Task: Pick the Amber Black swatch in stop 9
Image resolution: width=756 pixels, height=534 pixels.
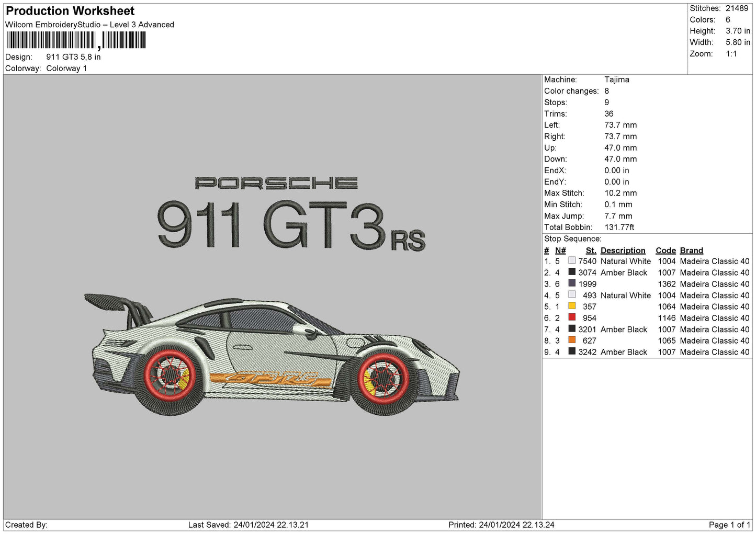Action: pyautogui.click(x=572, y=351)
